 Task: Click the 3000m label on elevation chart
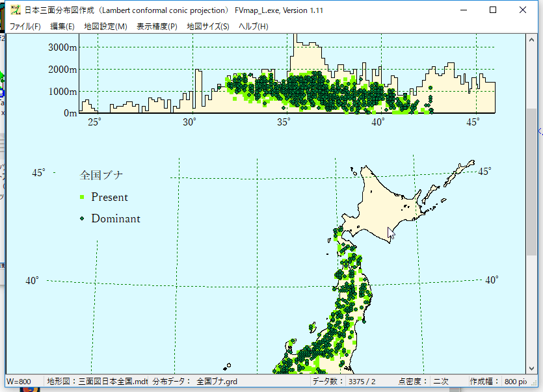click(x=63, y=47)
